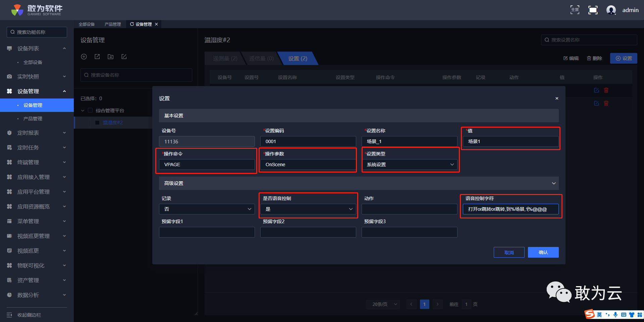The width and height of the screenshot is (644, 322).
Task: Switch to the 全部设备 tab
Action: (87, 24)
